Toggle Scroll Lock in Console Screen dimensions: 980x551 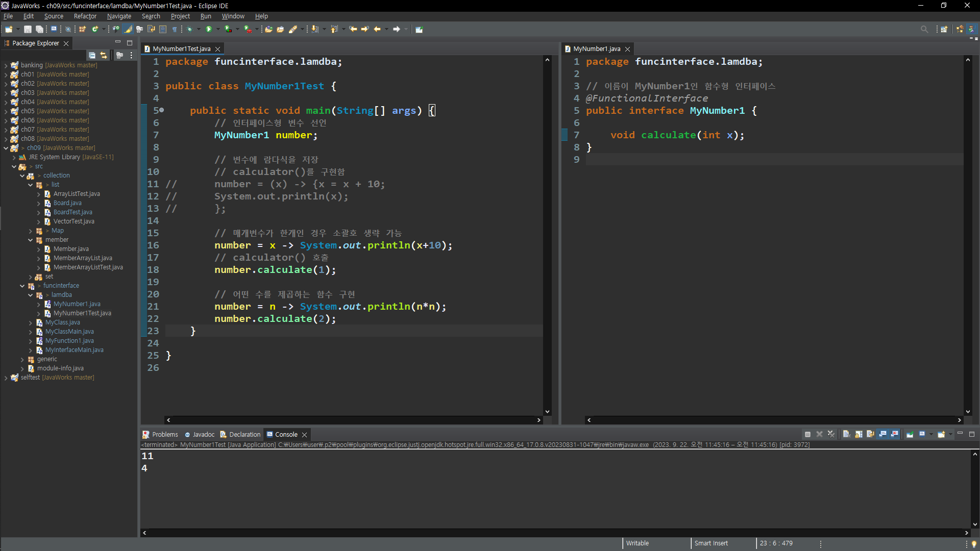click(859, 434)
